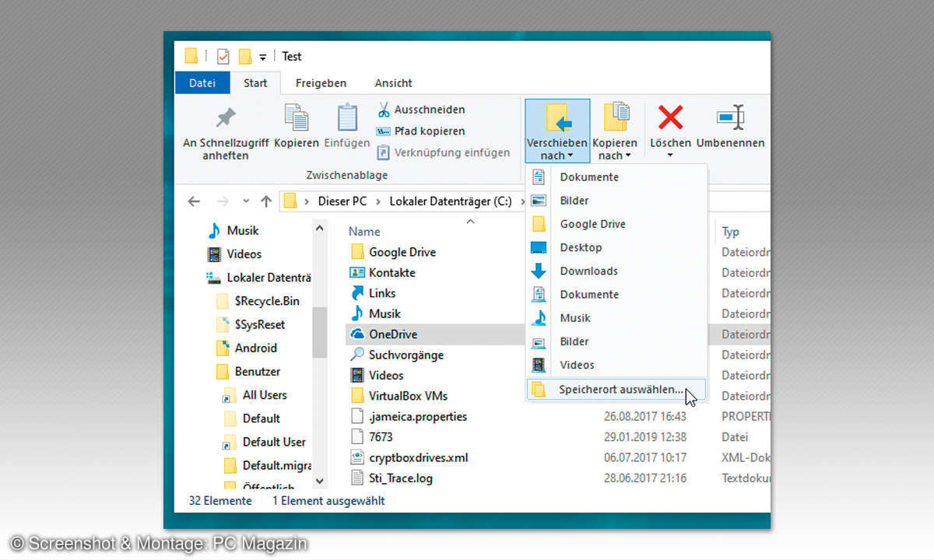Switch to the Ansicht tab
This screenshot has height=560, width=934.
point(393,82)
